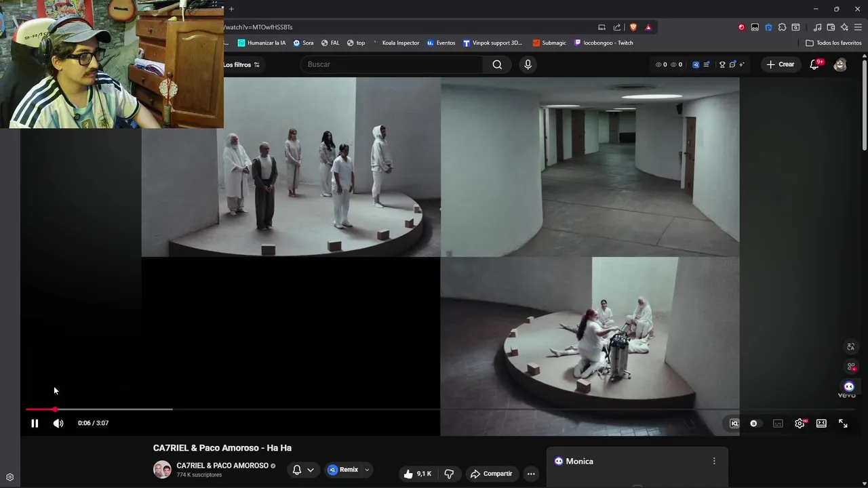Click the Crear button
Image resolution: width=868 pixels, height=488 pixels.
click(x=780, y=64)
